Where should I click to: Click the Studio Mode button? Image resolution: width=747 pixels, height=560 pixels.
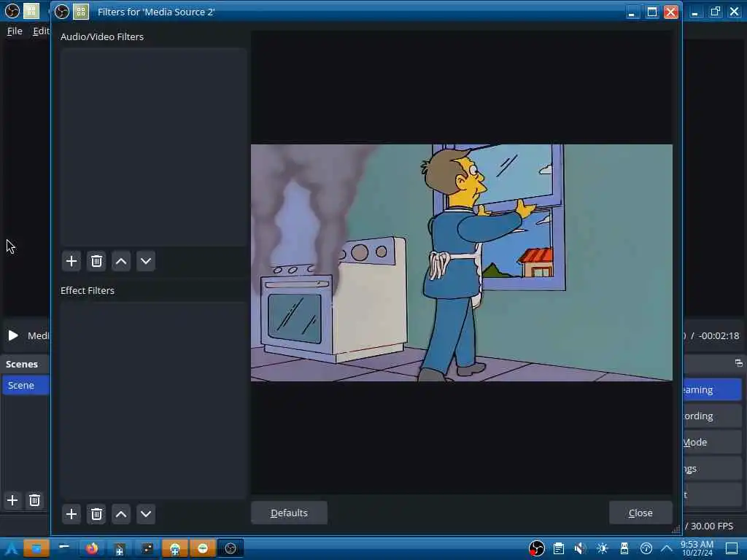(712, 442)
